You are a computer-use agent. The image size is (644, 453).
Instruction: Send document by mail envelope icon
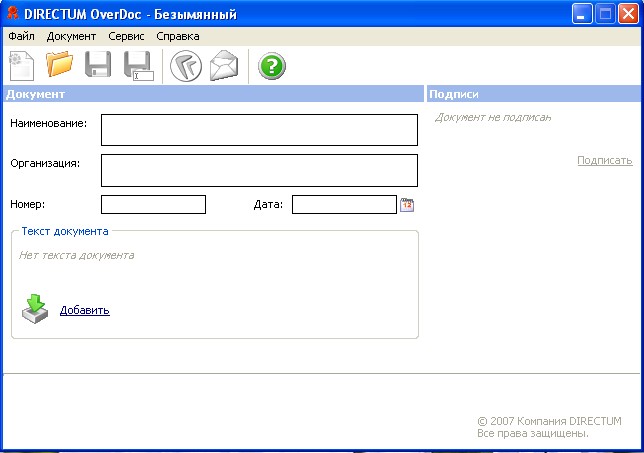(224, 65)
